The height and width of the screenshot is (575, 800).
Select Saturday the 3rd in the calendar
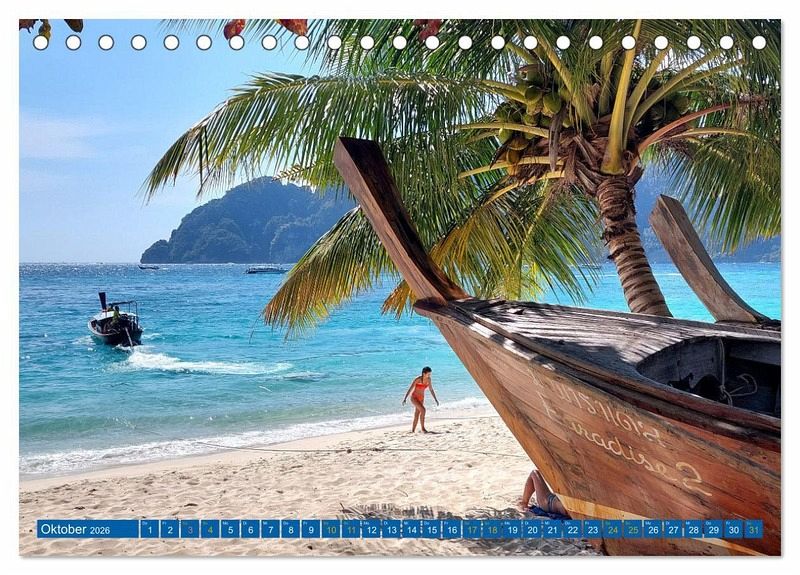[189, 529]
